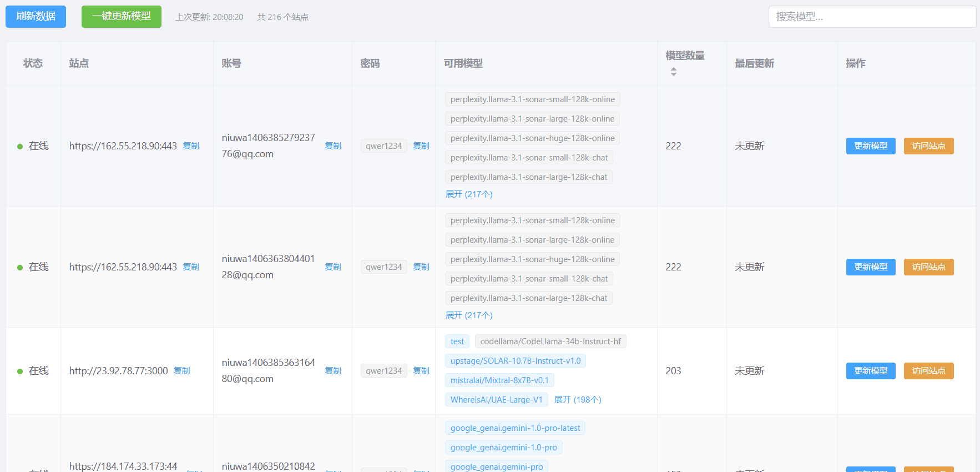Click the test model tag

tap(457, 342)
